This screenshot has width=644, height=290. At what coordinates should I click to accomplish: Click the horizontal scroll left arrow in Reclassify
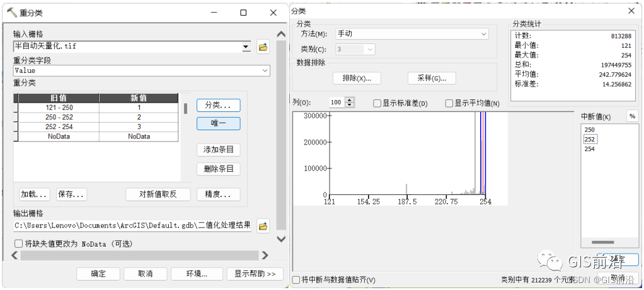click(14, 255)
